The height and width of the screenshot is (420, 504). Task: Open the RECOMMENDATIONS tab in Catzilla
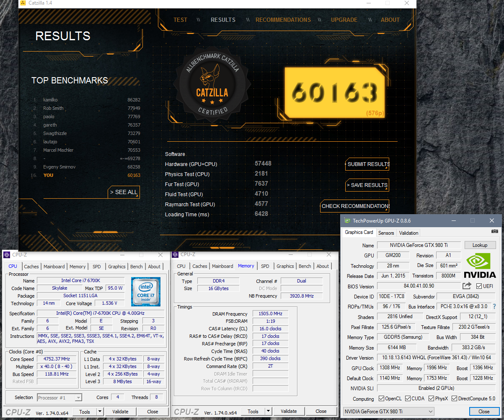click(x=283, y=20)
